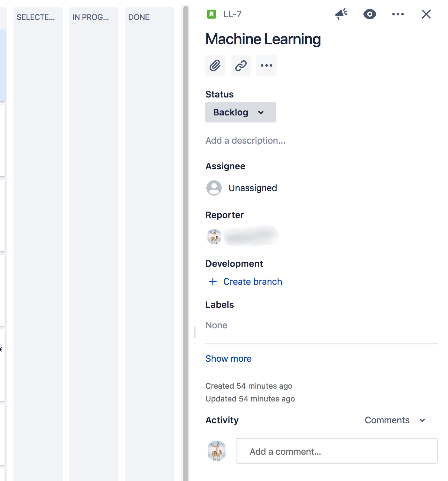Click the Unassigned assignee text
The width and height of the screenshot is (448, 481).
[253, 188]
